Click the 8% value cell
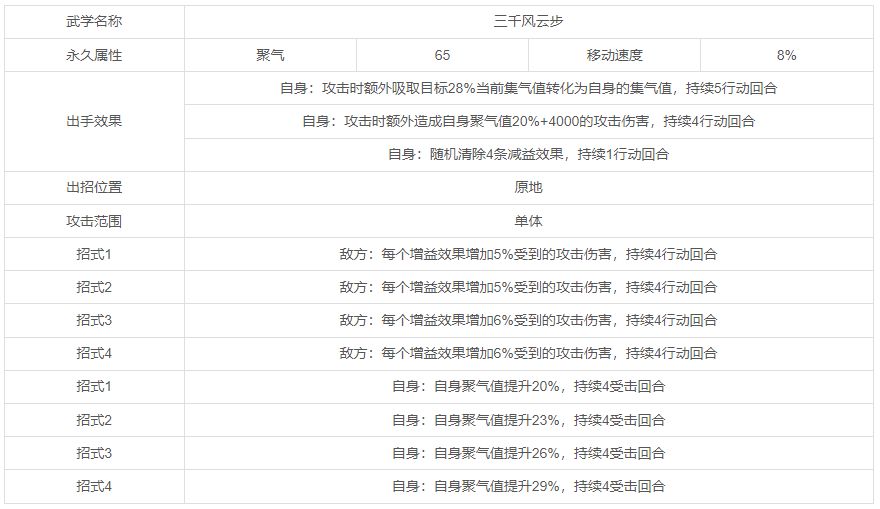Viewport: 880px width, 509px height. (786, 55)
